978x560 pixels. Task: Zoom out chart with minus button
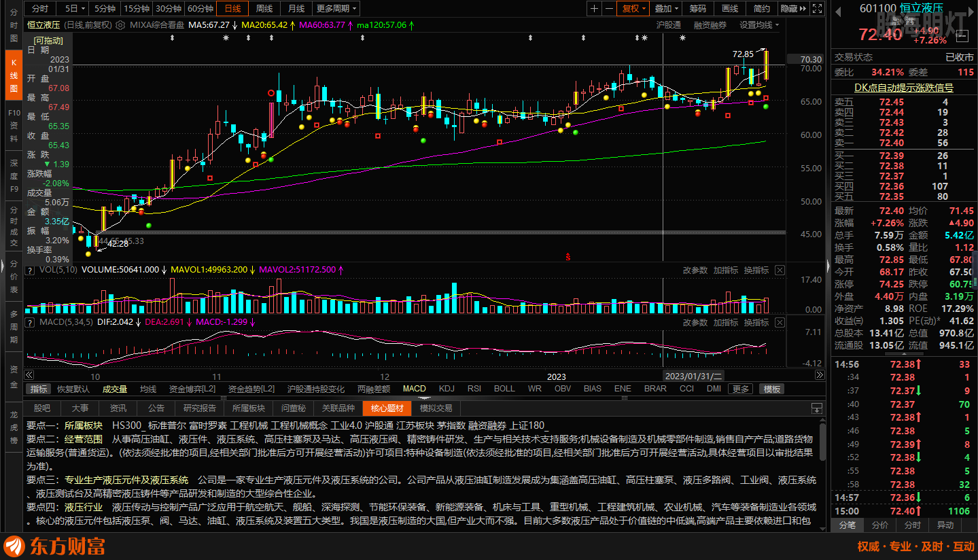click(609, 9)
